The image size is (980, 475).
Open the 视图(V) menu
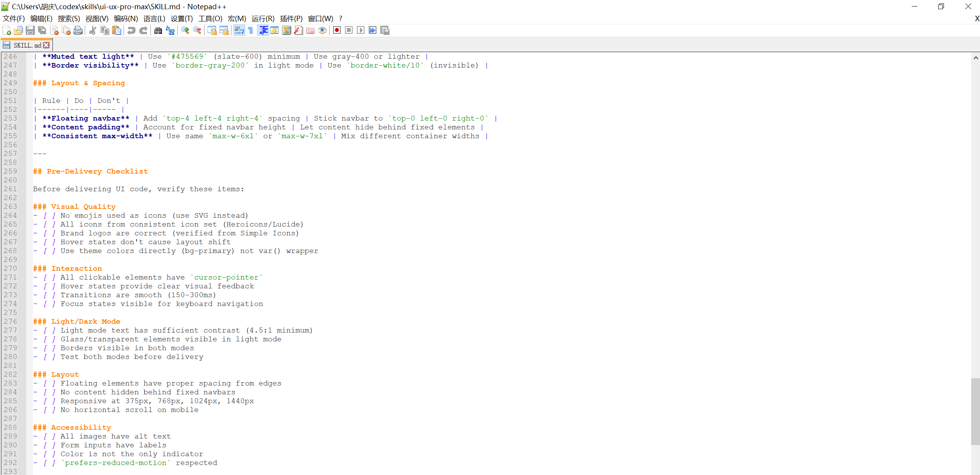pyautogui.click(x=97, y=18)
